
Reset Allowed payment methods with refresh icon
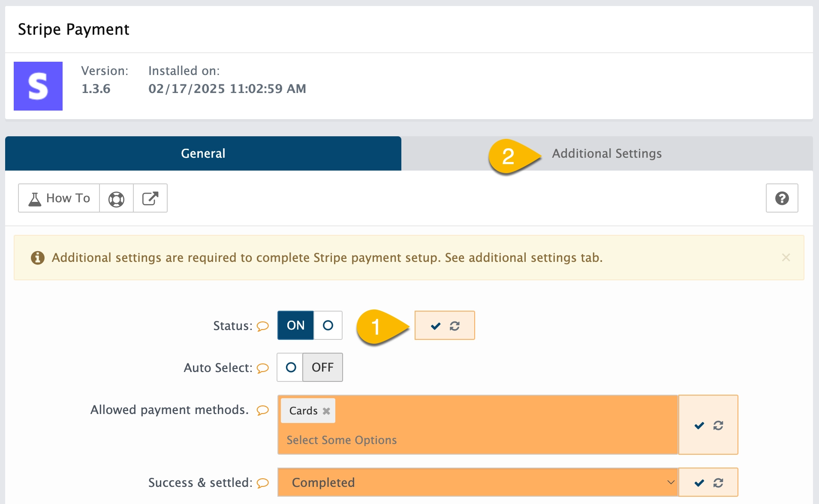718,426
